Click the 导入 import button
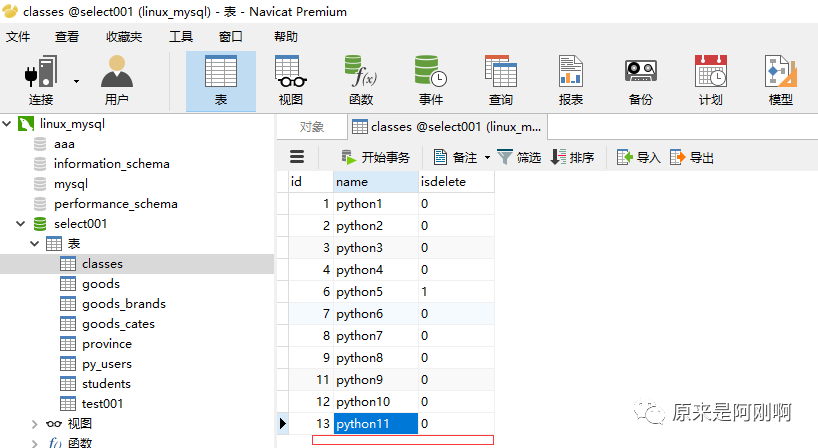Image resolution: width=818 pixels, height=448 pixels. tap(639, 157)
